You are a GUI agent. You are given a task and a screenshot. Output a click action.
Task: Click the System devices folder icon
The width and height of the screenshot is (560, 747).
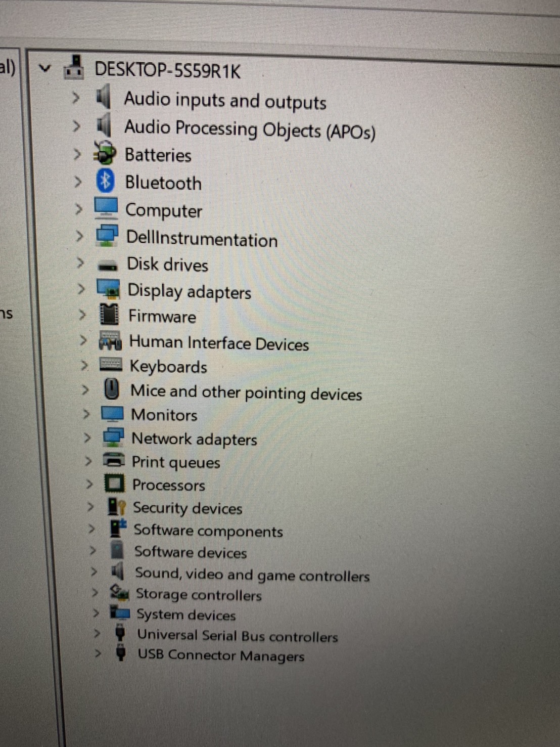click(x=120, y=613)
